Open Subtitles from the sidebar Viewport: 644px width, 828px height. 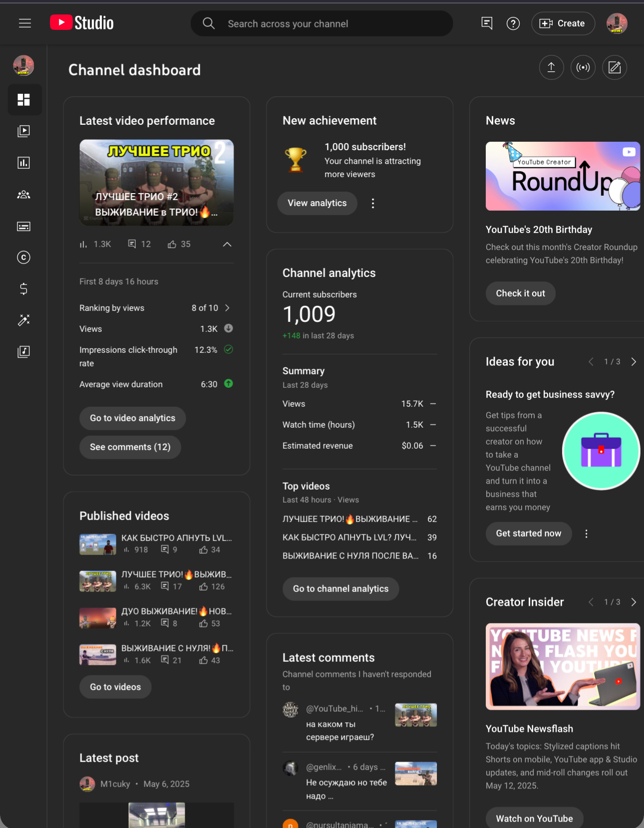[x=23, y=227]
